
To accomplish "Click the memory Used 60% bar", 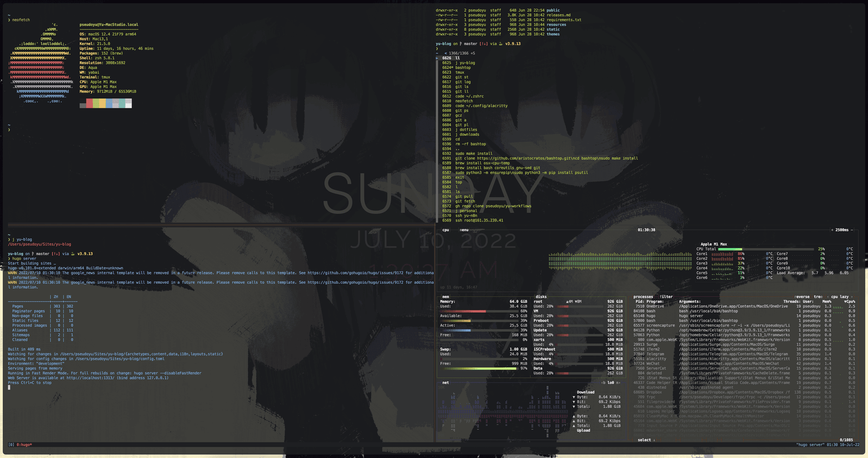I will pyautogui.click(x=480, y=311).
